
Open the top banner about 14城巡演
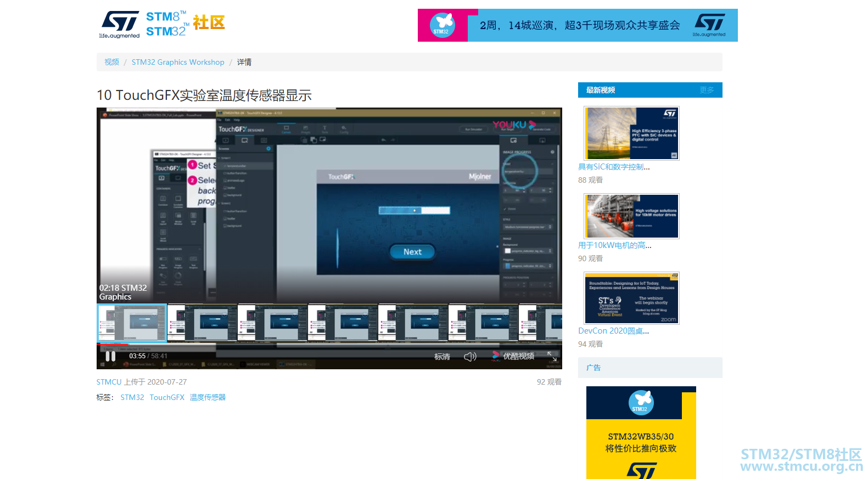click(x=578, y=25)
